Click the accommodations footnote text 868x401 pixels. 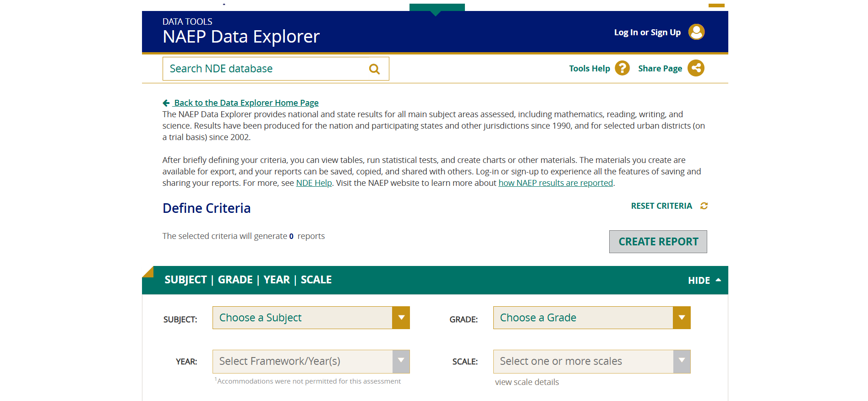click(308, 381)
